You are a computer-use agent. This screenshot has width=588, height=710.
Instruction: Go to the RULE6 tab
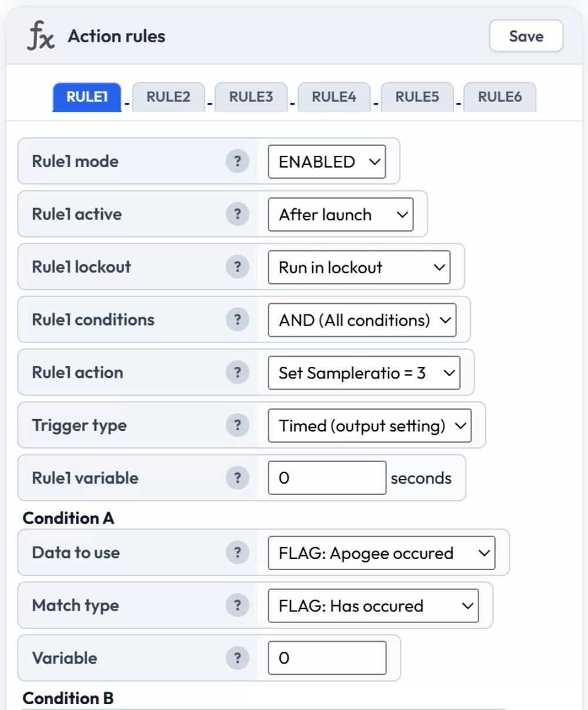point(500,97)
